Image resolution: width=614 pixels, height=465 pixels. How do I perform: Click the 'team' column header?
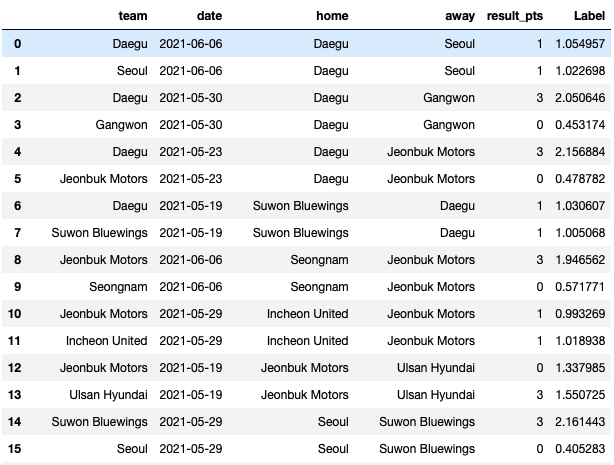[x=133, y=16]
